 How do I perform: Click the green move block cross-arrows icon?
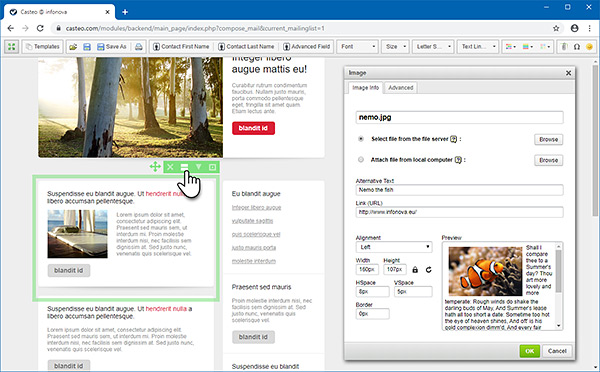point(155,167)
